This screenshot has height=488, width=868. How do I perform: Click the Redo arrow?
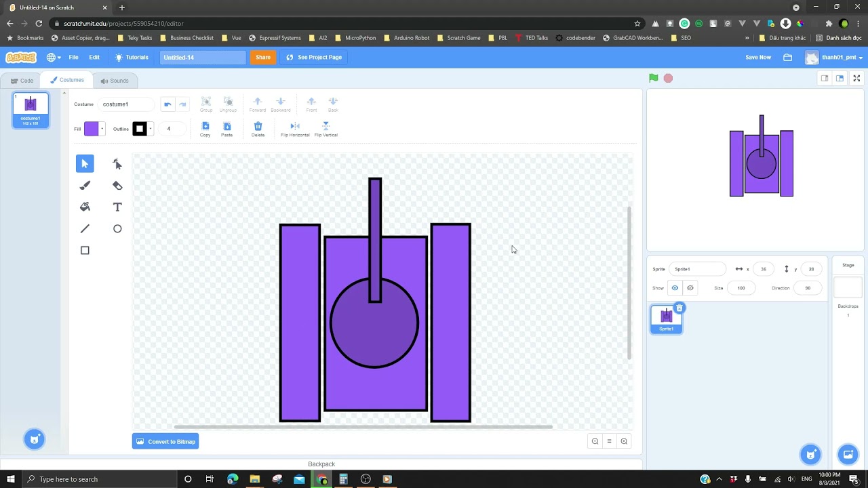(x=182, y=104)
